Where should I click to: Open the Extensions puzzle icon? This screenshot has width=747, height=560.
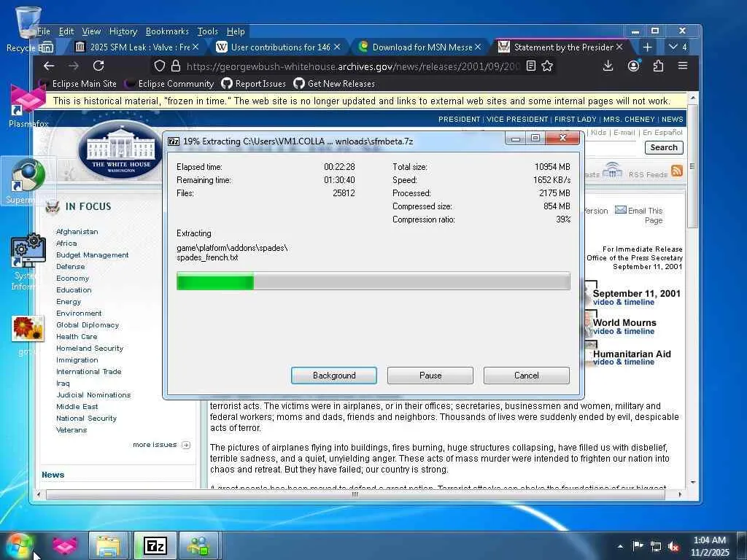[x=658, y=66]
